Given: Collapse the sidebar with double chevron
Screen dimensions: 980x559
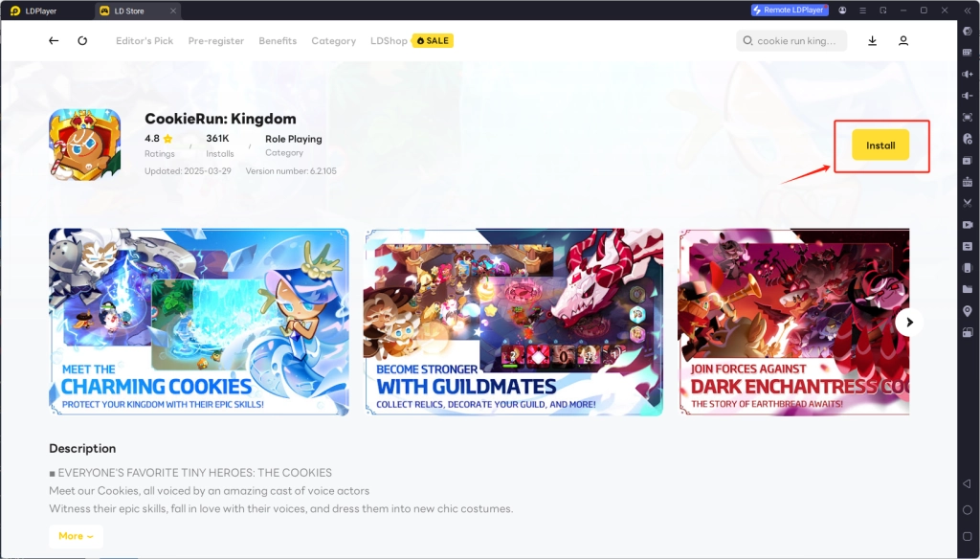Looking at the screenshot, I should 968,10.
